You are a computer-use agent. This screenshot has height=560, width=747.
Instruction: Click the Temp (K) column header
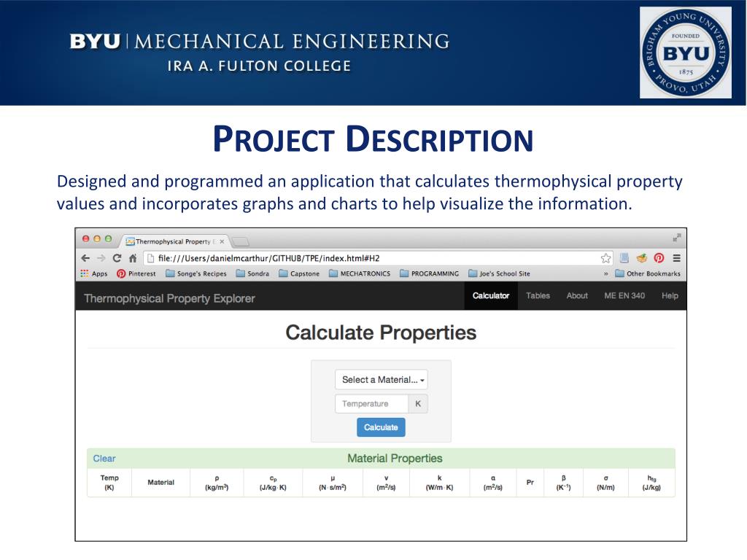click(109, 483)
